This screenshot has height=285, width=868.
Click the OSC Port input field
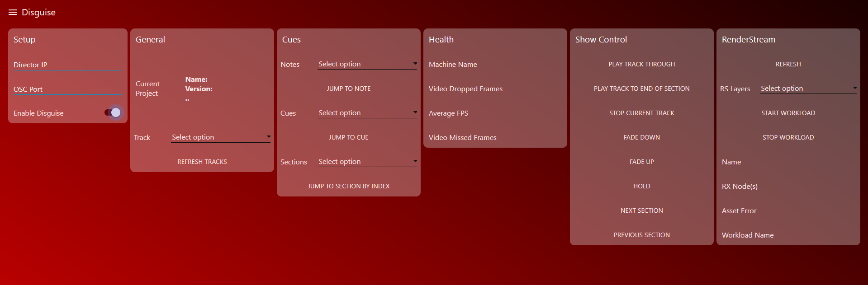pos(68,89)
